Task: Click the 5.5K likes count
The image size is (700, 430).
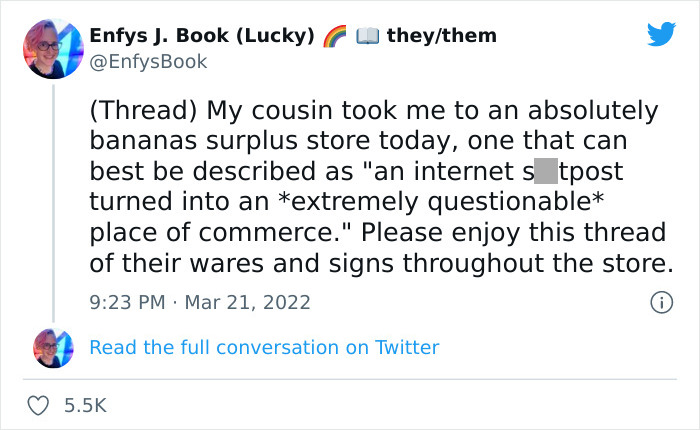Action: [84, 405]
